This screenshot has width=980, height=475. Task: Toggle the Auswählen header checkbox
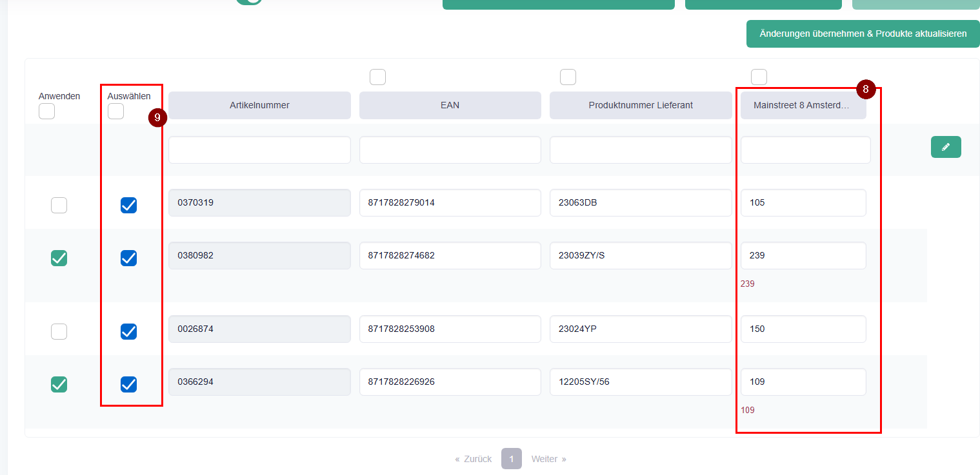(x=115, y=111)
